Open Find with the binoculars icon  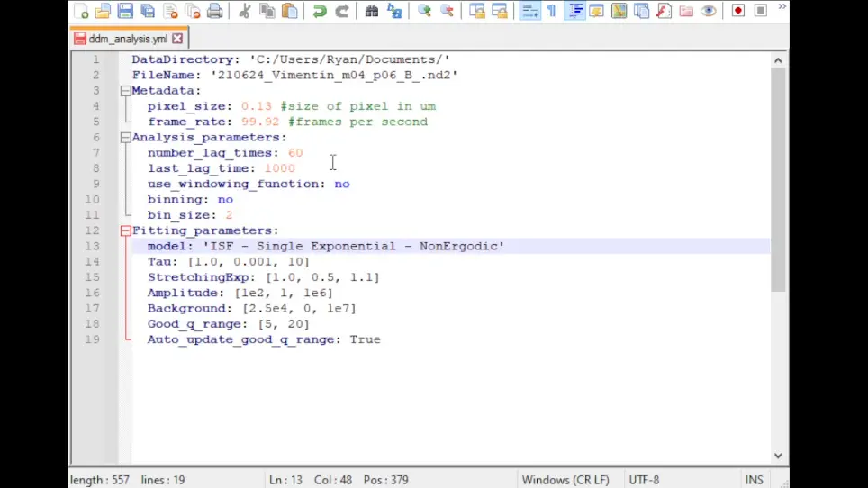pos(372,11)
